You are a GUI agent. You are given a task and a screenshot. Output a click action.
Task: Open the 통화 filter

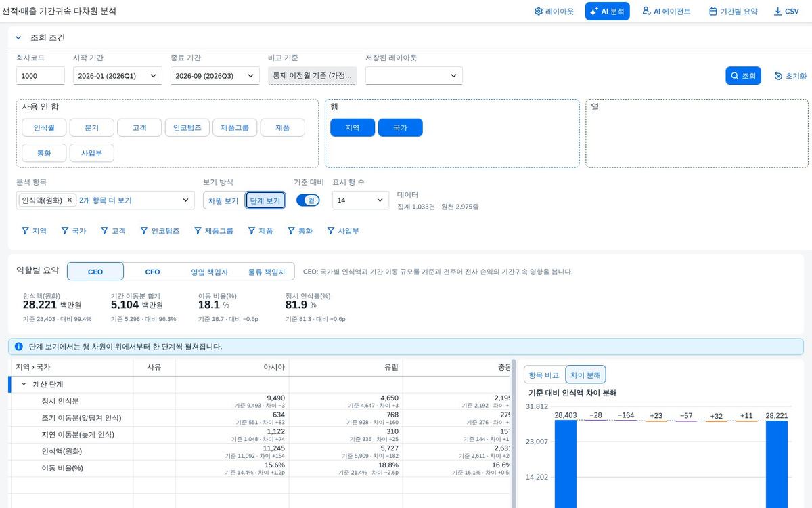(300, 231)
